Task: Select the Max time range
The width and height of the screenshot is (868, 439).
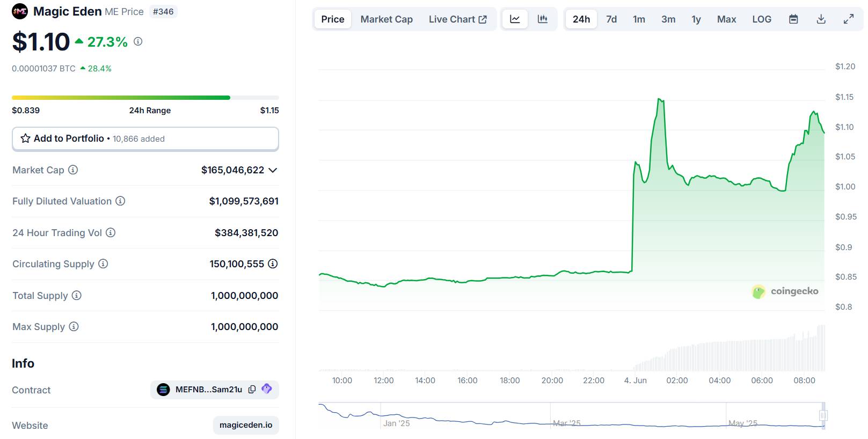Action: coord(726,19)
